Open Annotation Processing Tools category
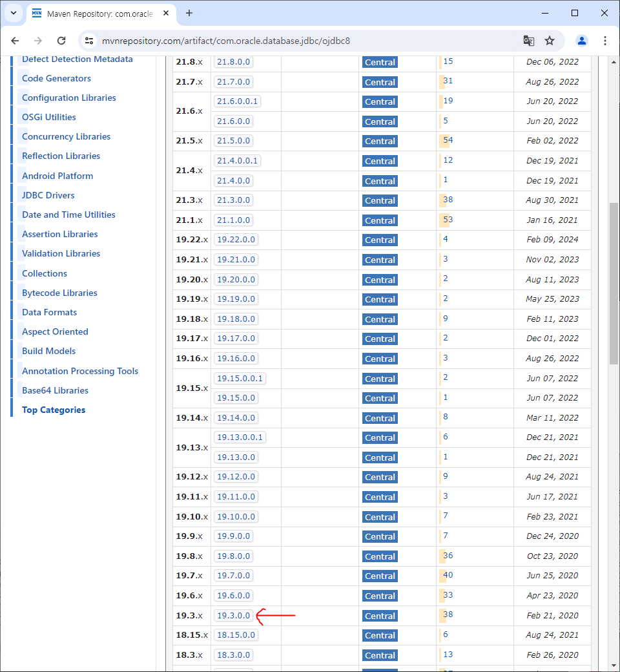This screenshot has width=620, height=672. 80,371
